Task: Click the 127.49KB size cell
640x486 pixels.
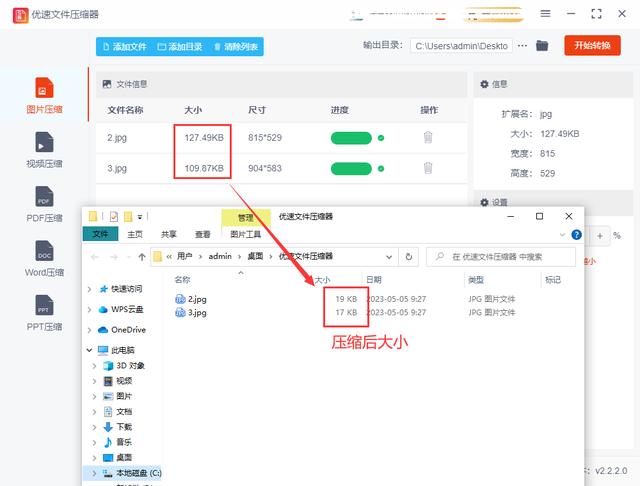Action: click(204, 138)
